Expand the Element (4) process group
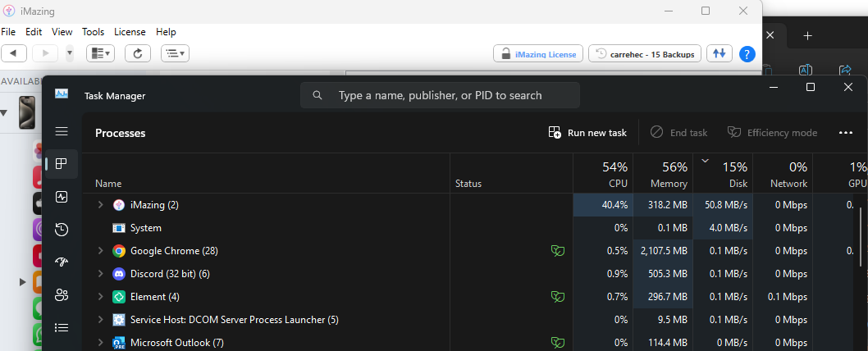868x351 pixels. tap(100, 297)
